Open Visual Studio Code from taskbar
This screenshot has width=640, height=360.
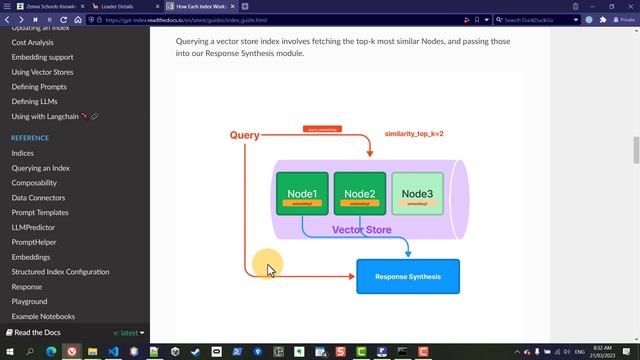pos(113,351)
